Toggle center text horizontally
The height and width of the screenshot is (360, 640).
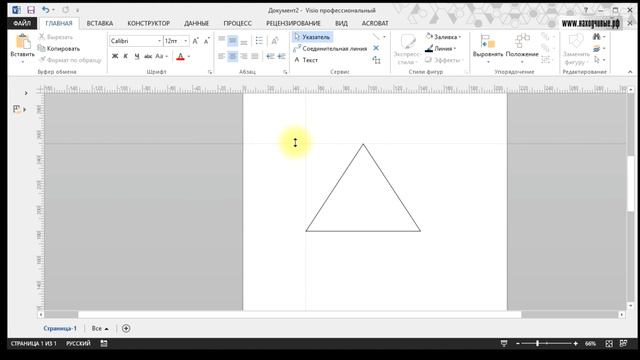(233, 56)
